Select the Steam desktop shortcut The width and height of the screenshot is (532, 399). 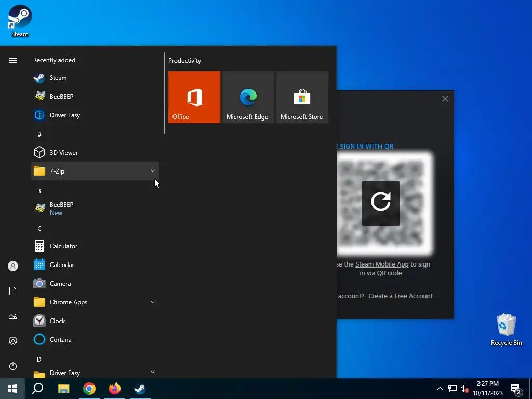coord(20,21)
